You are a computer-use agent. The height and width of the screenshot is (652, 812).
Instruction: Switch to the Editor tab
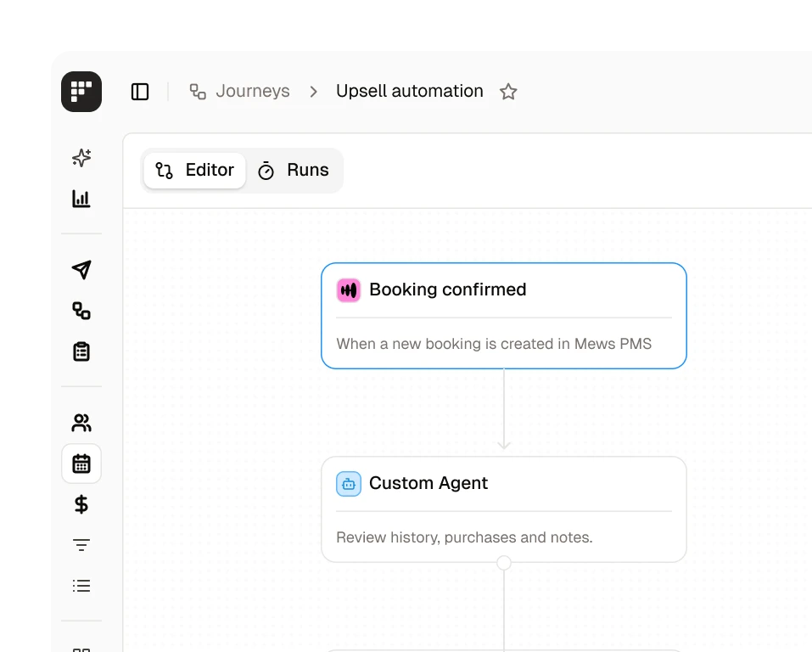point(194,170)
